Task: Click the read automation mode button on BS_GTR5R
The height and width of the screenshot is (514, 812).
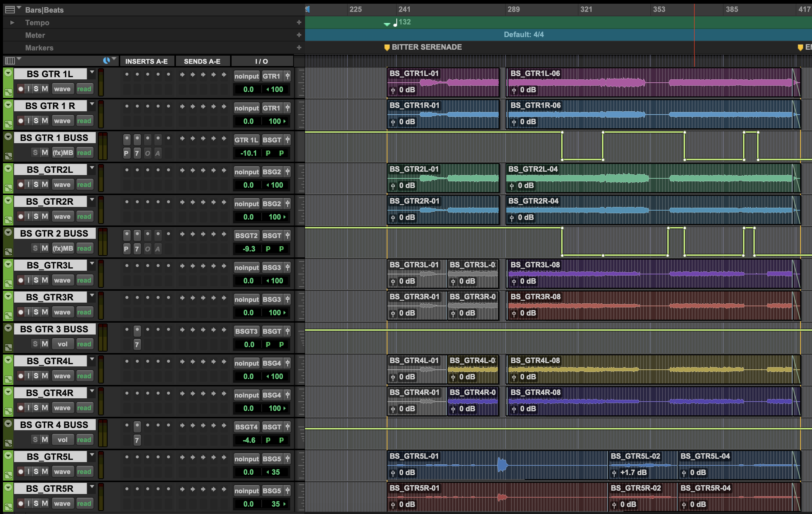Action: coord(84,504)
